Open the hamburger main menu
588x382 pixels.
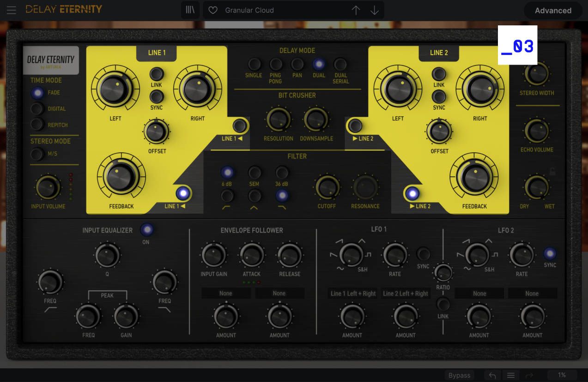click(11, 10)
